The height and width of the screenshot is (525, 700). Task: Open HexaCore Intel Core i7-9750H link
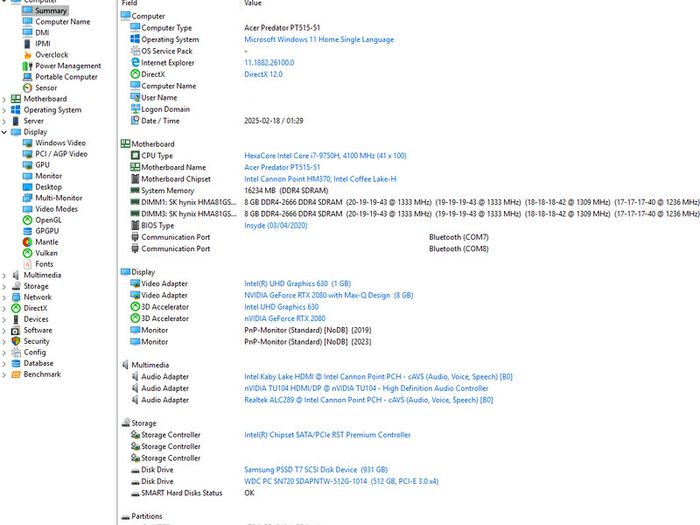pyautogui.click(x=325, y=155)
